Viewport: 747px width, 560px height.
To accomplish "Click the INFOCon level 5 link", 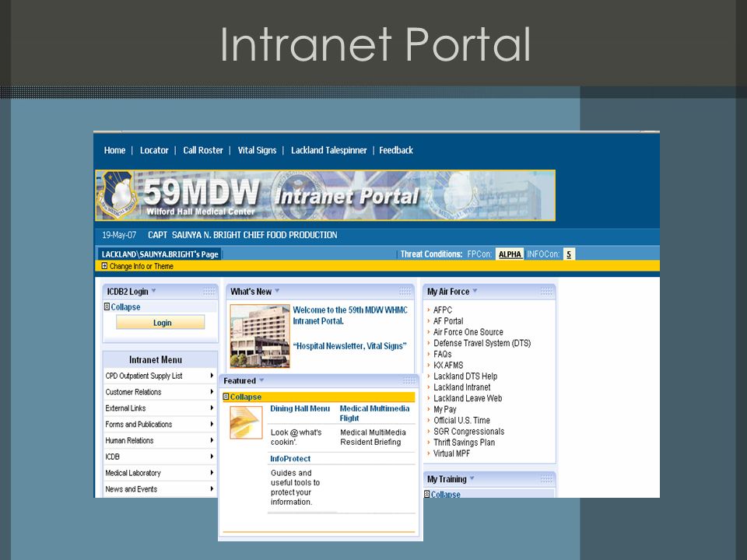I will pos(568,254).
